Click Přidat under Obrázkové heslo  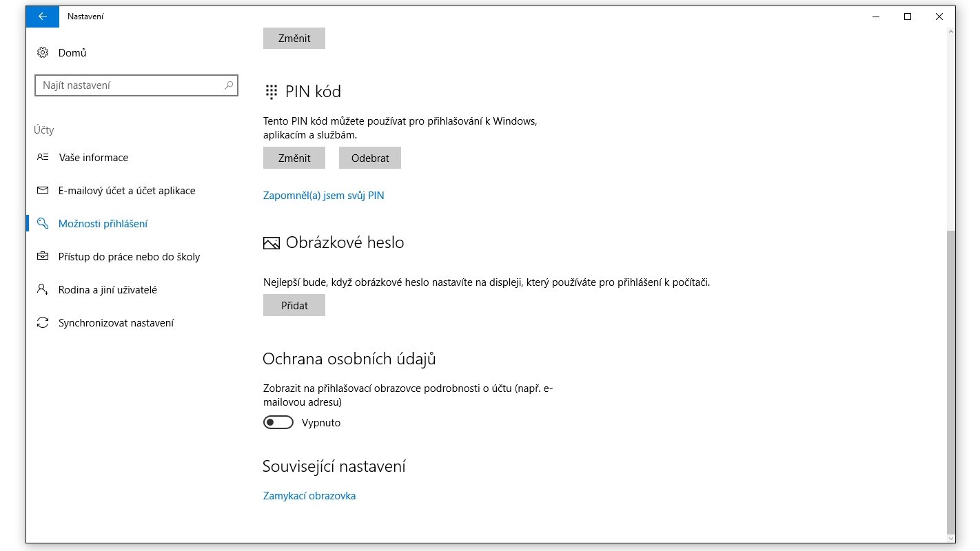pyautogui.click(x=294, y=305)
